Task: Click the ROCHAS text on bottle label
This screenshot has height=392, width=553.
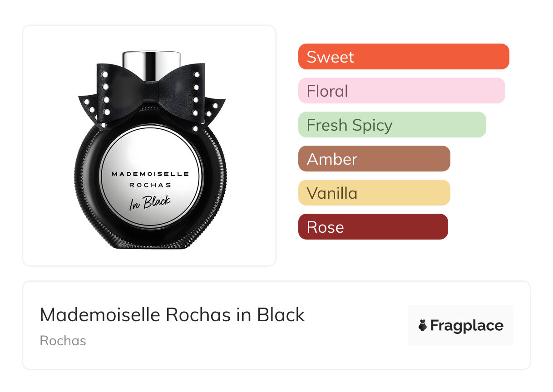Action: click(150, 185)
